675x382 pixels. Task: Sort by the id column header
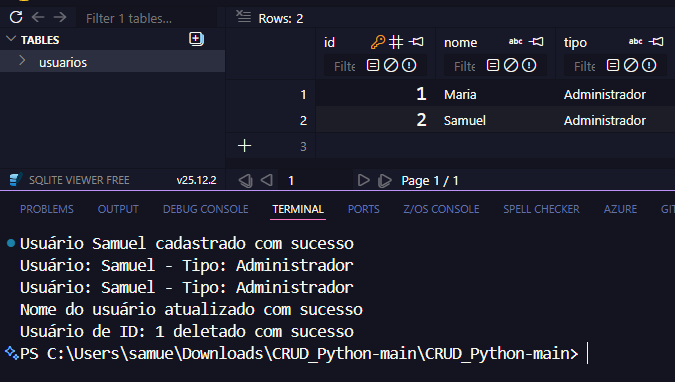pyautogui.click(x=329, y=42)
